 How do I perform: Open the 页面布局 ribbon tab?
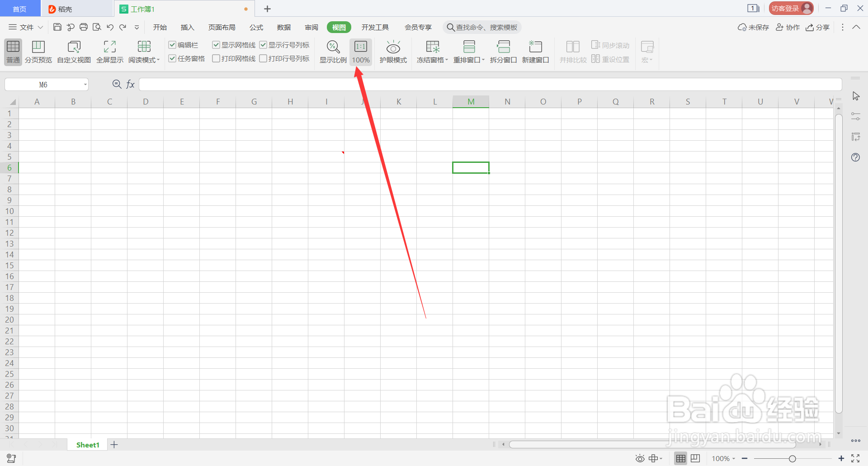point(222,27)
